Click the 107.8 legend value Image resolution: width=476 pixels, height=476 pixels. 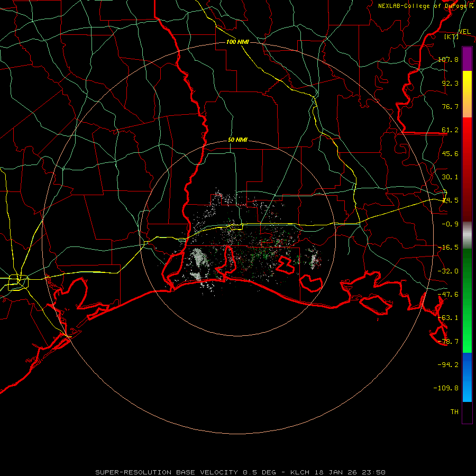click(x=448, y=59)
